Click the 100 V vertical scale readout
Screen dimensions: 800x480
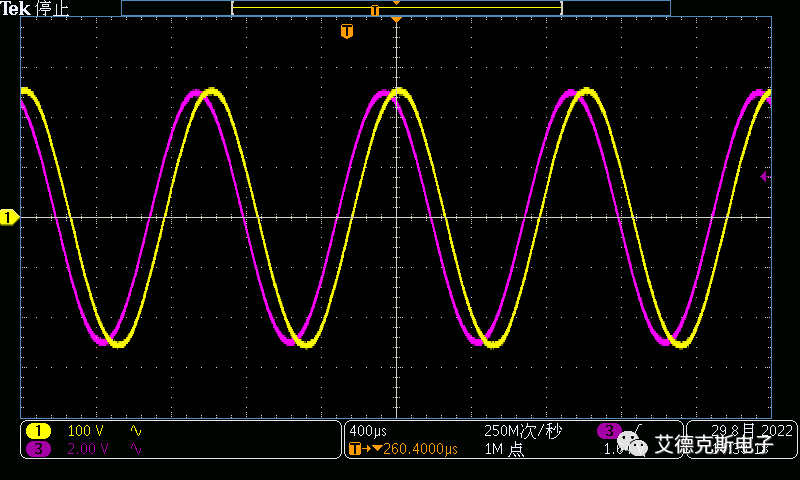86,431
